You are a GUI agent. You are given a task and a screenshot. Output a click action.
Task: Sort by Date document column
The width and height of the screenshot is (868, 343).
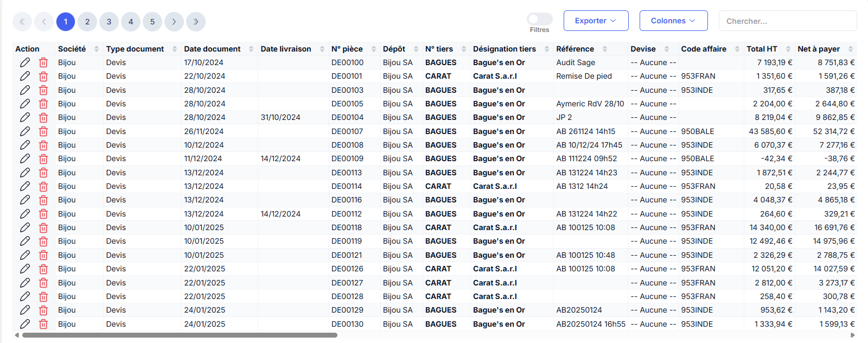click(212, 49)
